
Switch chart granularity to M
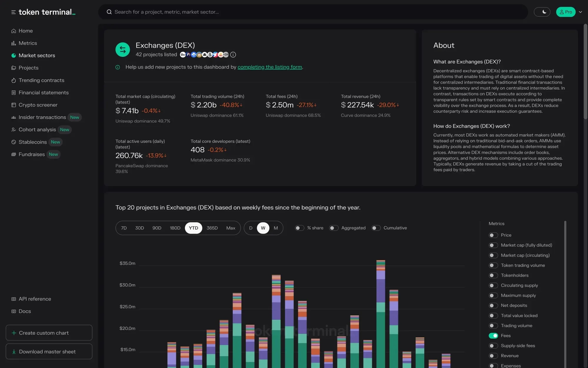pyautogui.click(x=275, y=228)
